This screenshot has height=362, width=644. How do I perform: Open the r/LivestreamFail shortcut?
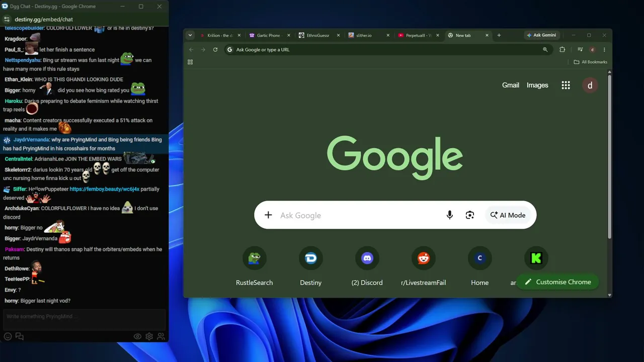click(424, 267)
